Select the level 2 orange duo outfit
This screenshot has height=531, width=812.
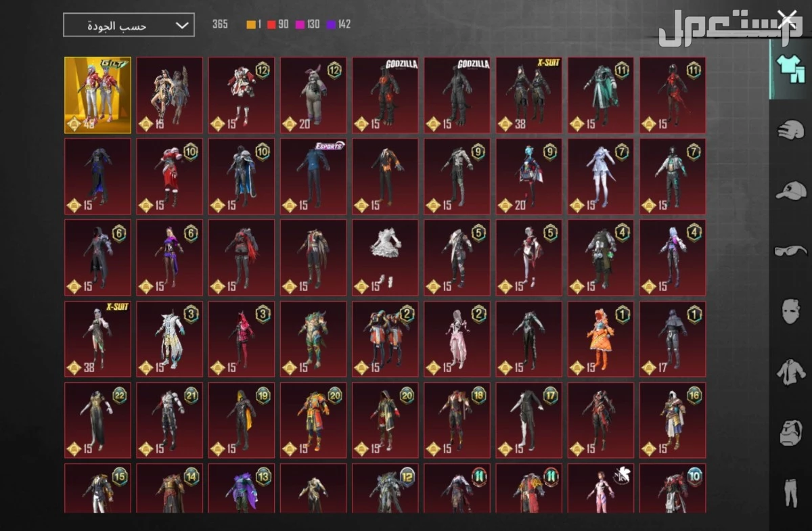pyautogui.click(x=385, y=339)
